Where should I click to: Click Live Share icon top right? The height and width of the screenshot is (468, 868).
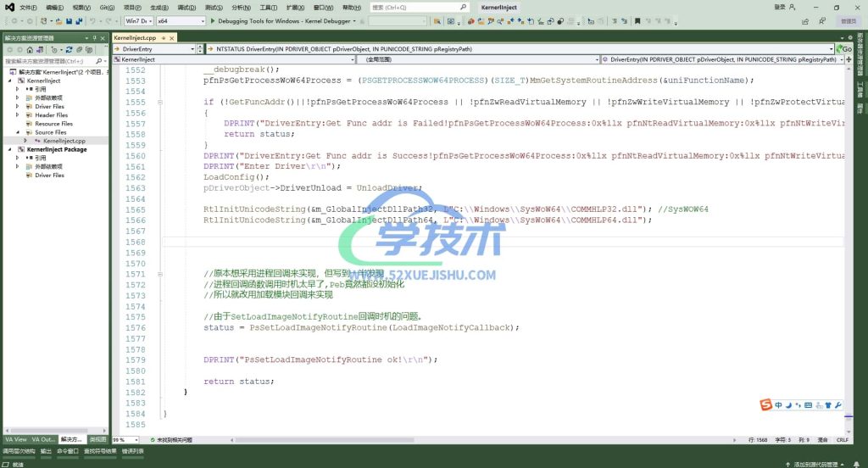point(805,21)
